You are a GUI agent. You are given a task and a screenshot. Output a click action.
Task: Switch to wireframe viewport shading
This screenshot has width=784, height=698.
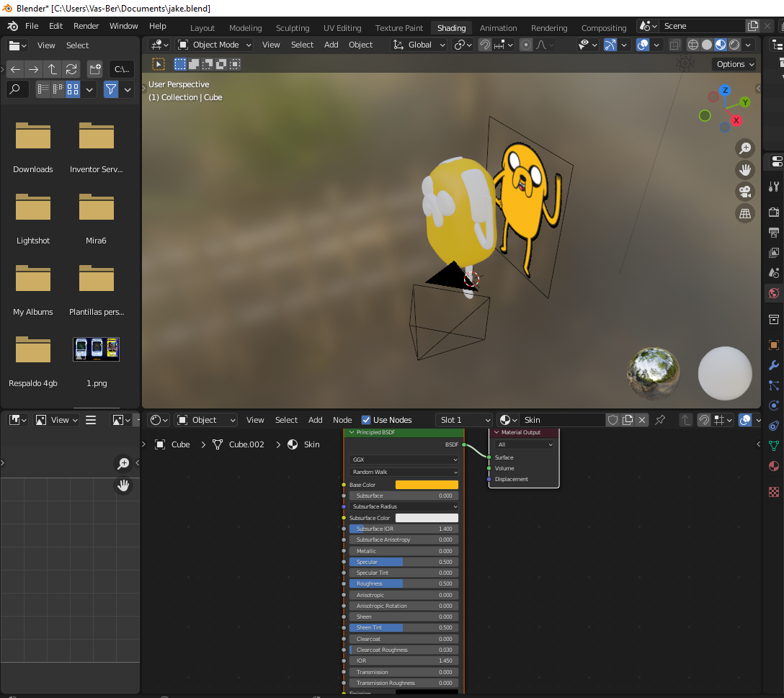tap(693, 45)
